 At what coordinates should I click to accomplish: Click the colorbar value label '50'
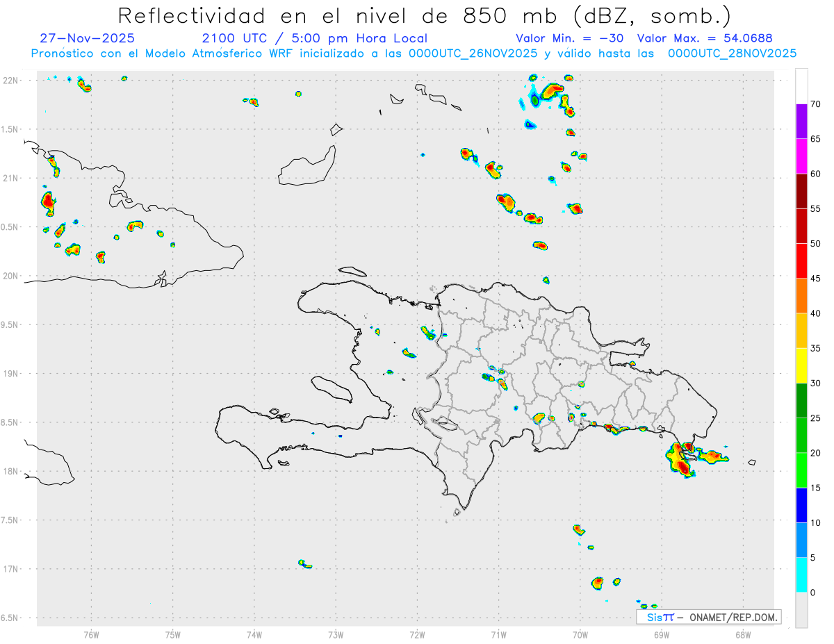(x=816, y=244)
